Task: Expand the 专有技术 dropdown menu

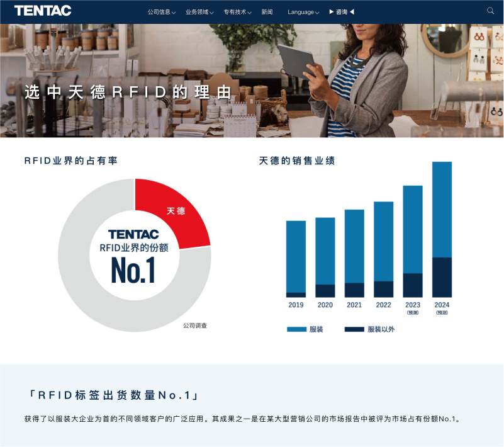Action: (x=237, y=12)
